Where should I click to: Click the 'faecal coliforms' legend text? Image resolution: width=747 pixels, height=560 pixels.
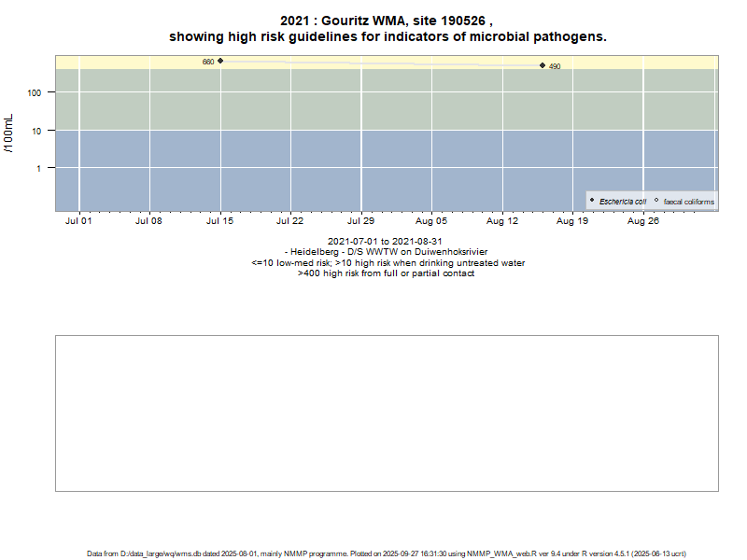point(688,202)
